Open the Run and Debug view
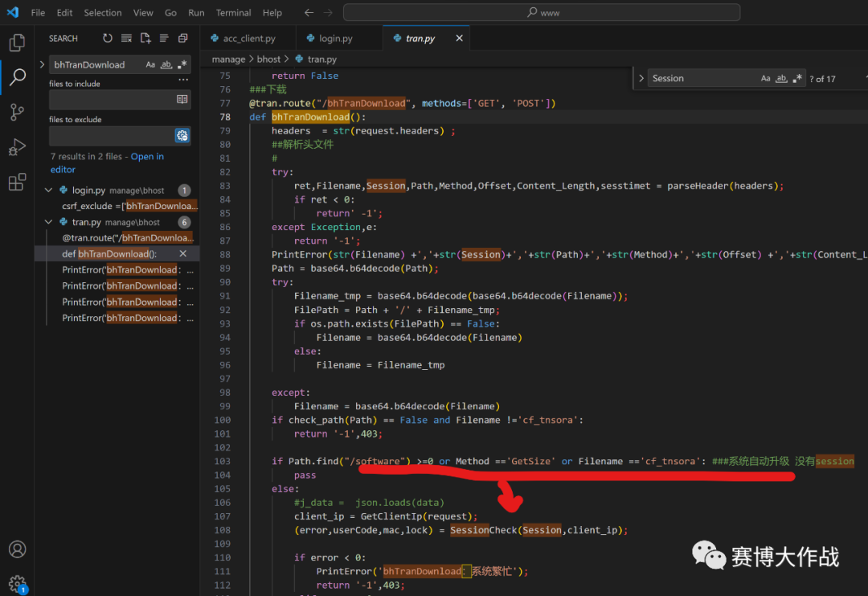This screenshot has height=596, width=868. pos(17,147)
